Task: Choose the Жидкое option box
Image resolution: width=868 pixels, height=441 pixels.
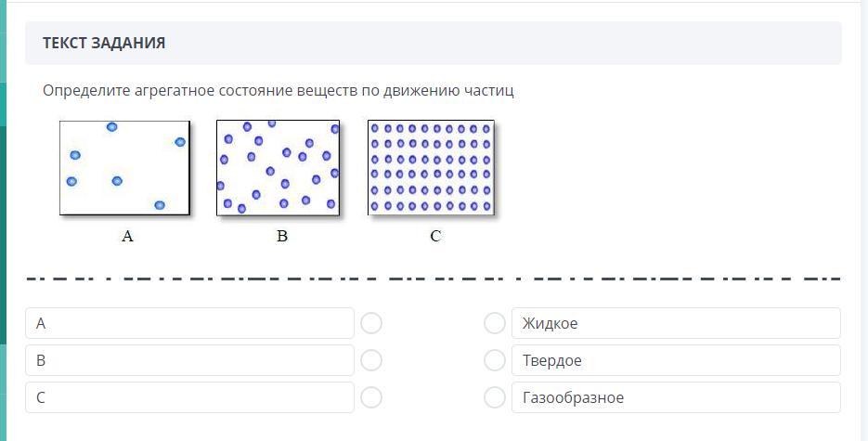Action: pyautogui.click(x=675, y=323)
